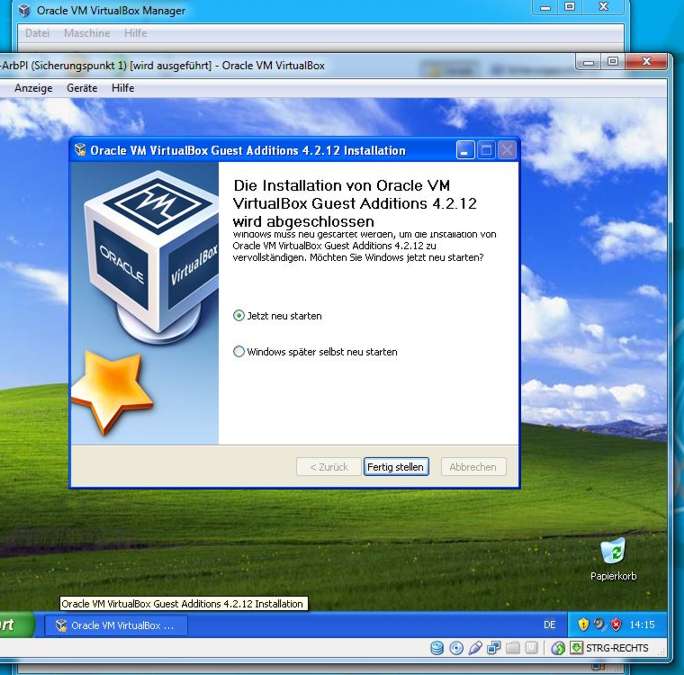Click the network adapters status icon
This screenshot has height=675, width=684.
tap(494, 648)
